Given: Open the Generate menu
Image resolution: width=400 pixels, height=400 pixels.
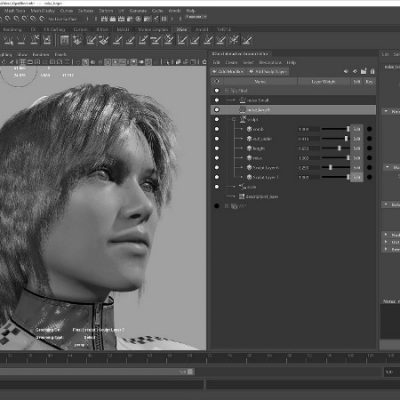Looking at the screenshot, I should pos(138,11).
